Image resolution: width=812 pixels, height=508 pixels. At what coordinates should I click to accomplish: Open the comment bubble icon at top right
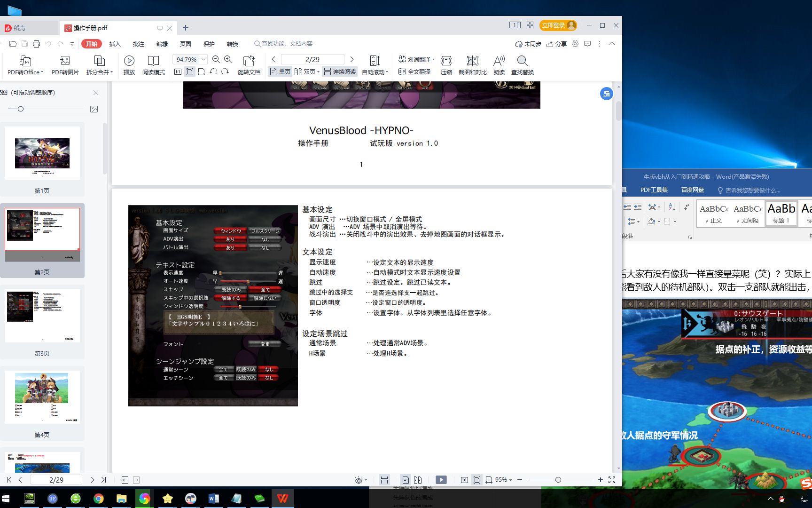coord(587,44)
